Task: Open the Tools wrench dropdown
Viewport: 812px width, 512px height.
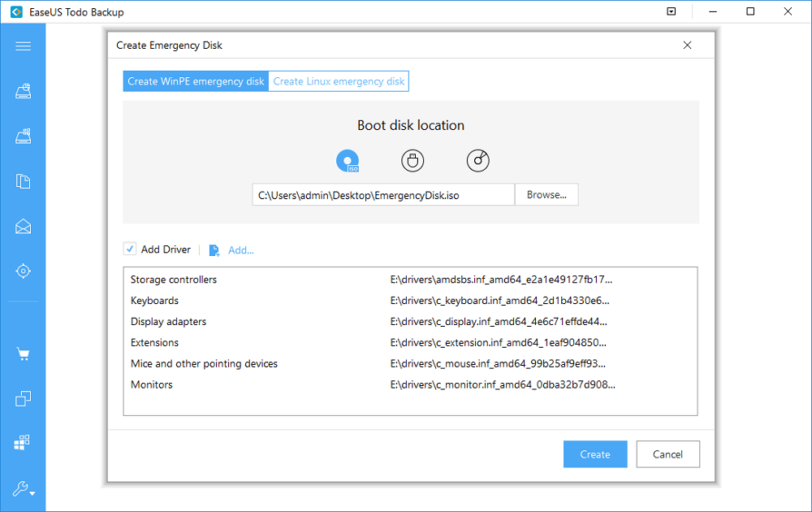Action: click(x=23, y=488)
